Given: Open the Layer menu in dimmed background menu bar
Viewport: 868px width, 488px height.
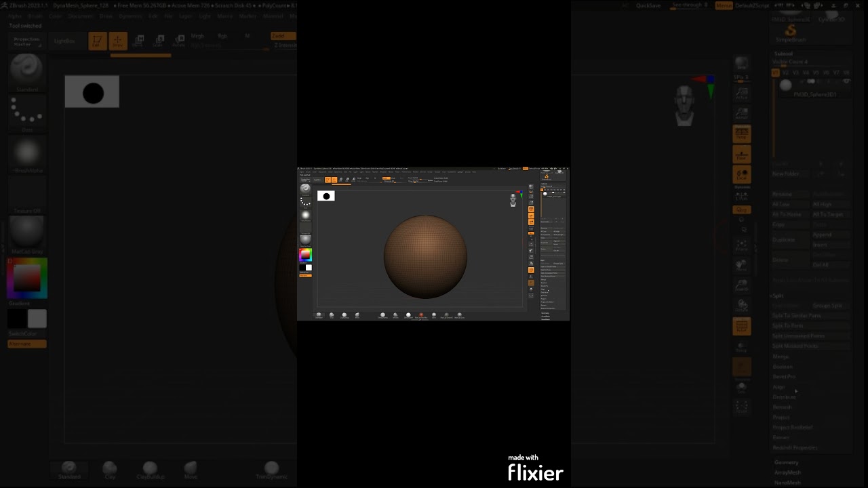Looking at the screenshot, I should pyautogui.click(x=185, y=16).
